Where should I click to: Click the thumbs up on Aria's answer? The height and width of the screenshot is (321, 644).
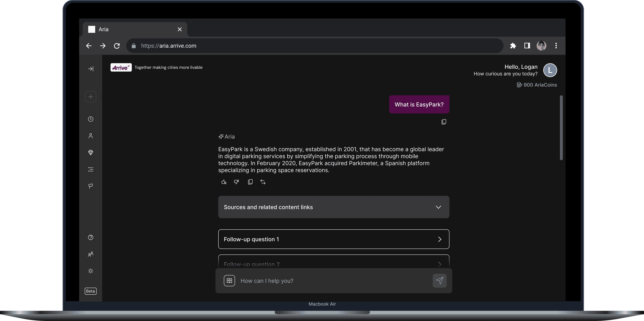click(224, 182)
